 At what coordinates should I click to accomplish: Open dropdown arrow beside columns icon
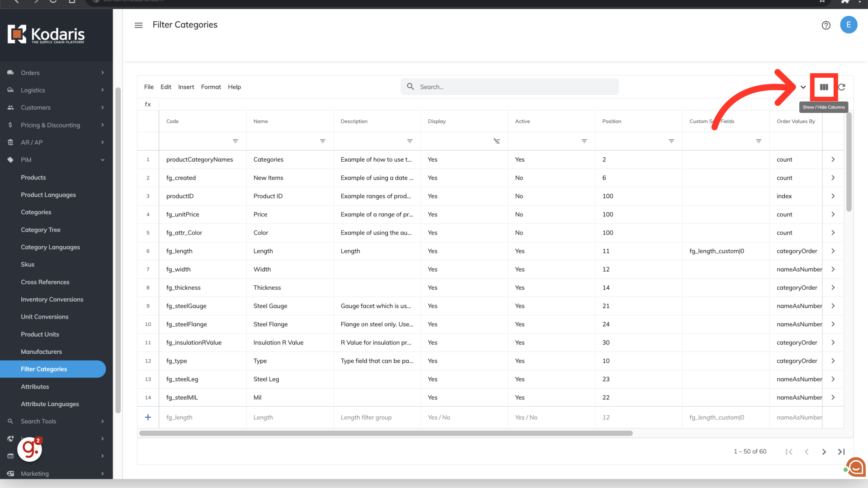803,87
